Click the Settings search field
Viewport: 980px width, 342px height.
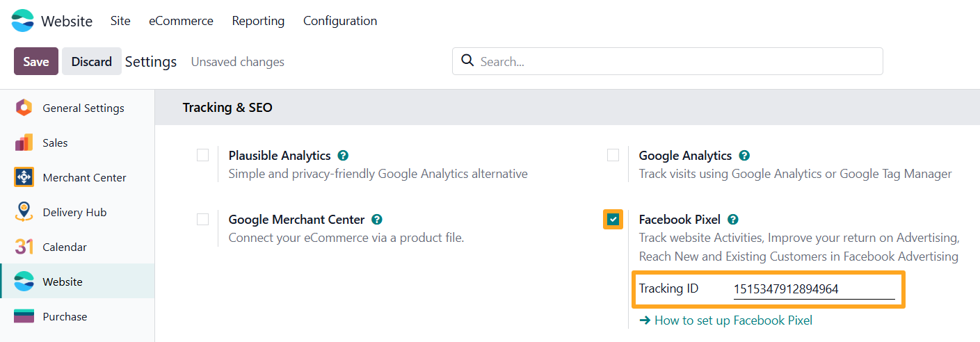click(x=668, y=61)
